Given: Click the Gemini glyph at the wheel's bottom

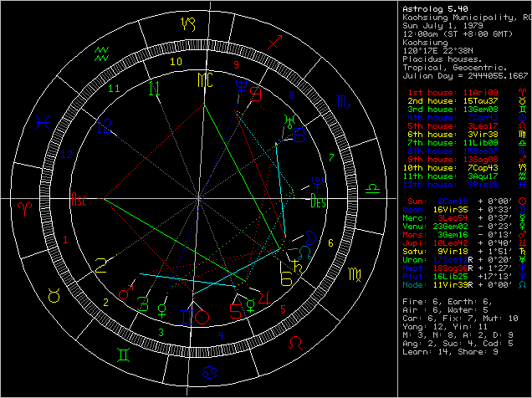Looking at the screenshot, I should [x=123, y=355].
